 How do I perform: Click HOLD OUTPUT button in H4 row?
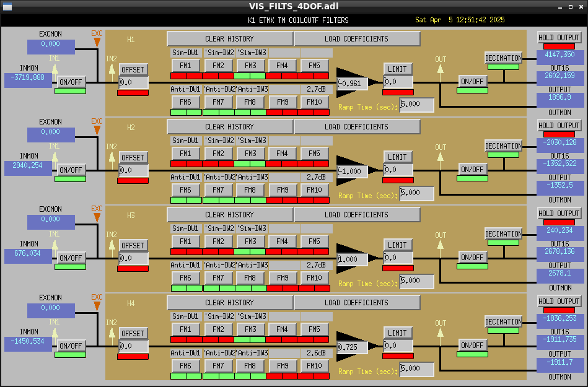(x=559, y=301)
